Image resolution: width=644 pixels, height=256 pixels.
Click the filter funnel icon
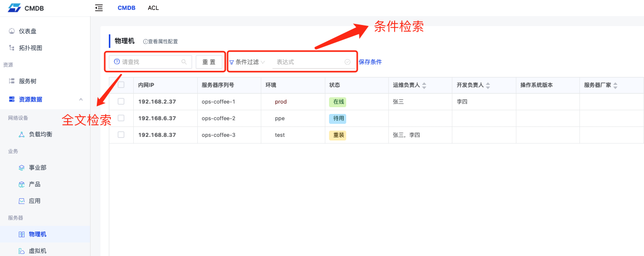[x=232, y=62]
